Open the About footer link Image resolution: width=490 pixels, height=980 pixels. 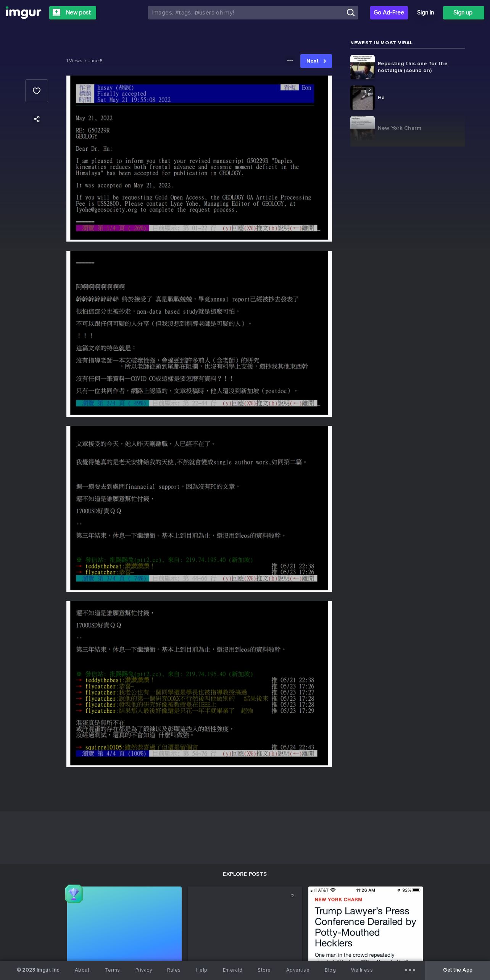[82, 970]
